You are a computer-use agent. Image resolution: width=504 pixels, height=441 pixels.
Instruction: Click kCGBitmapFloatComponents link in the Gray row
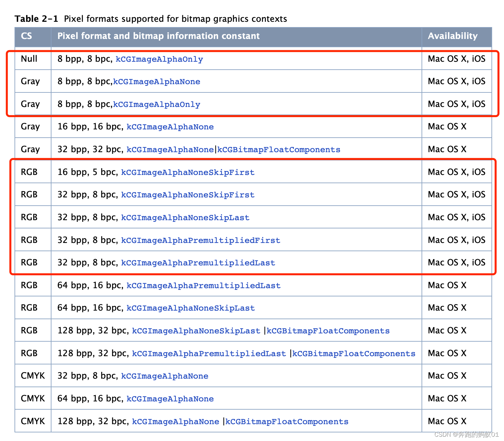[279, 150]
